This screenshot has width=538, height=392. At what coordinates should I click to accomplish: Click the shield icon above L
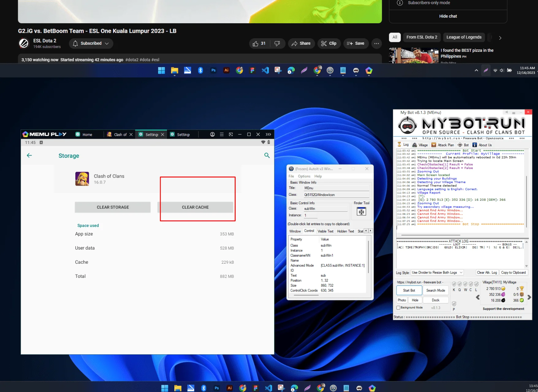click(476, 284)
